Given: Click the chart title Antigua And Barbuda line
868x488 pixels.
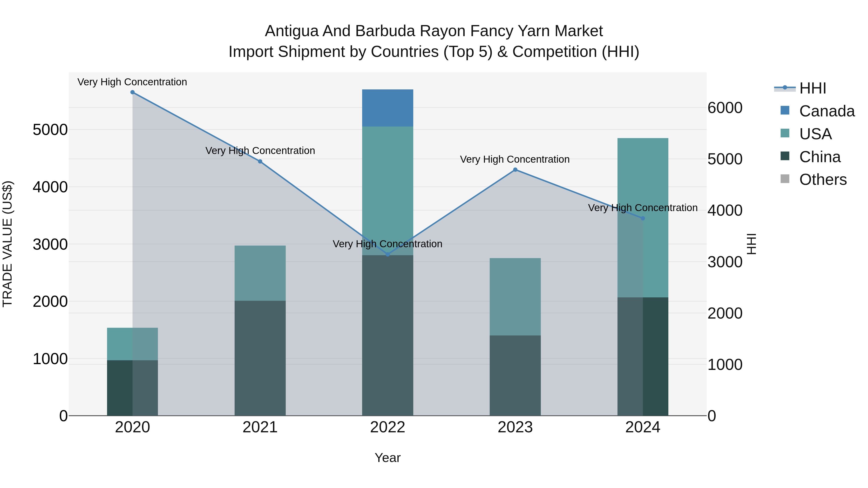Looking at the screenshot, I should click(x=434, y=31).
